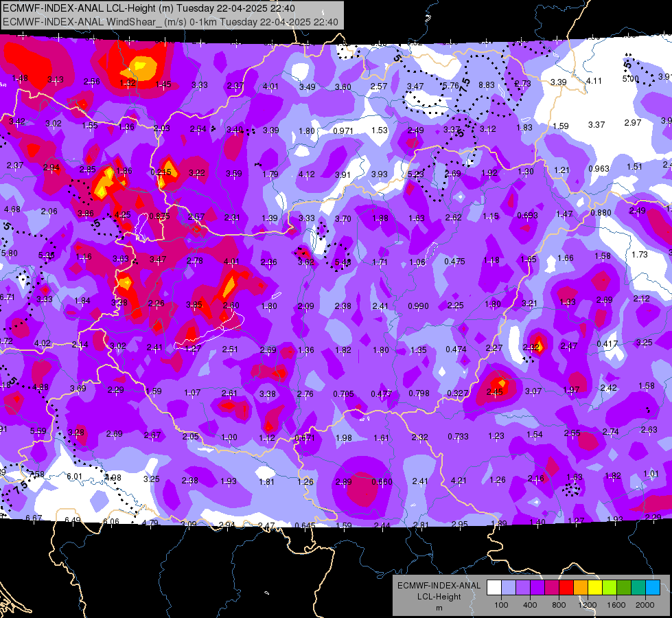Click the legend tick label '800'
This screenshot has height=618, width=672.
(559, 605)
